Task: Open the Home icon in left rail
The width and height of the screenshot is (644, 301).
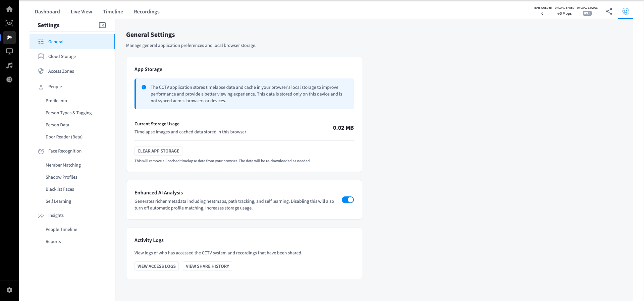Action: [x=9, y=9]
